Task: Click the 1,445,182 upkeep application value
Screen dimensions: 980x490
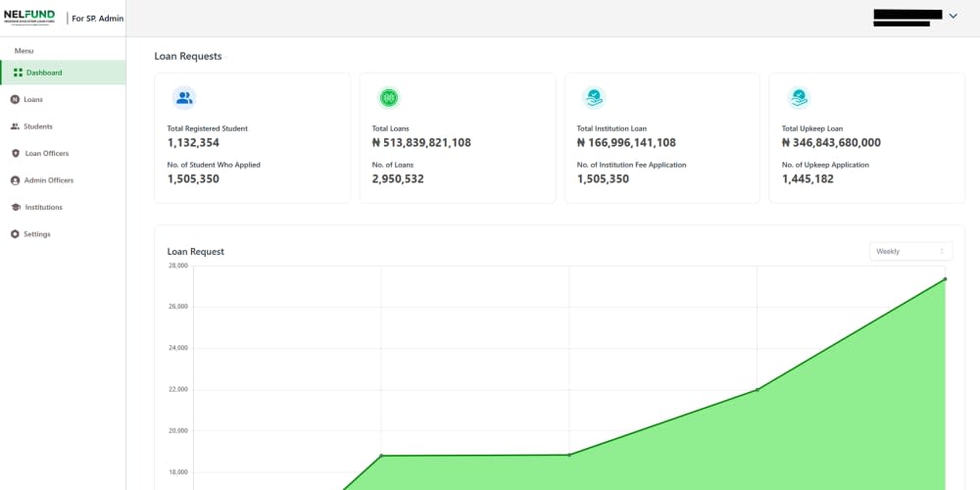Action: point(808,178)
